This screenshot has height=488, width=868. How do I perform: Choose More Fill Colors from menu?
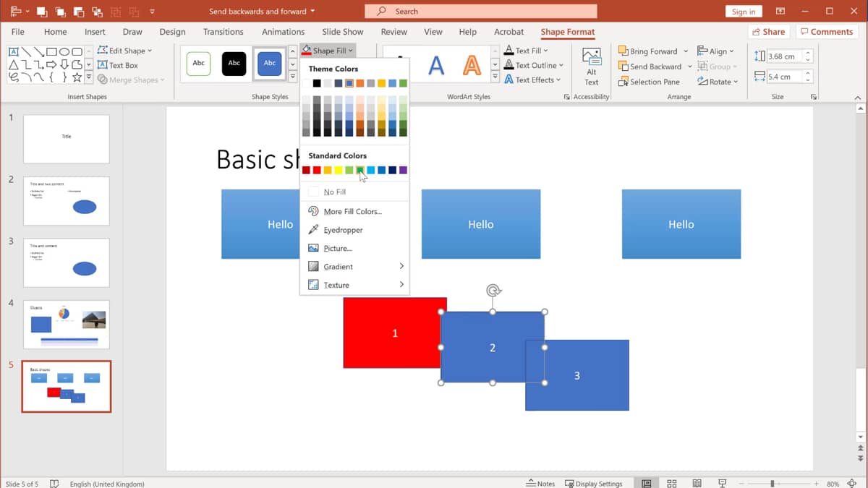(353, 211)
